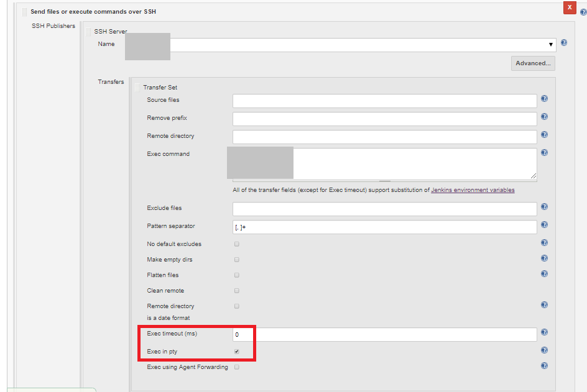Enable Make empty dirs checkbox

(236, 260)
